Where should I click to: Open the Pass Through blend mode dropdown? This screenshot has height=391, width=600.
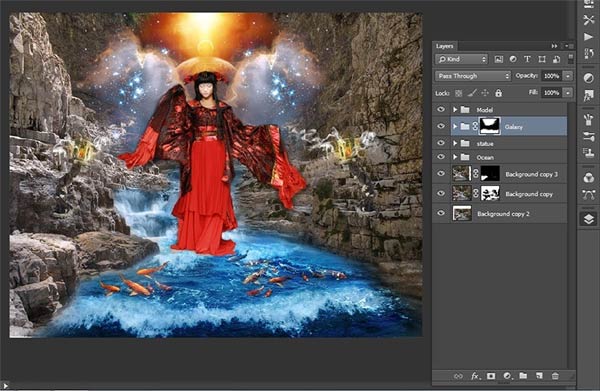(473, 76)
